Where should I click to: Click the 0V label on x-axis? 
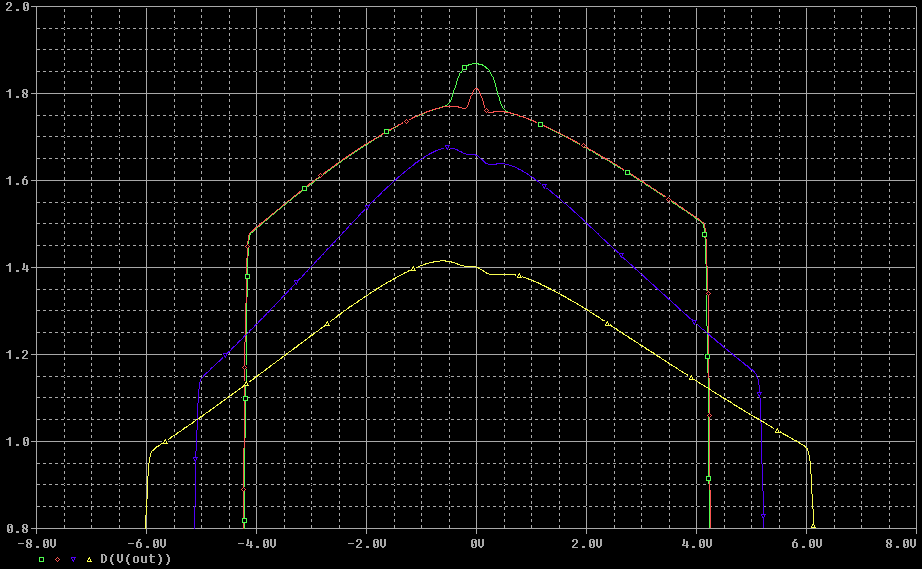(x=477, y=544)
